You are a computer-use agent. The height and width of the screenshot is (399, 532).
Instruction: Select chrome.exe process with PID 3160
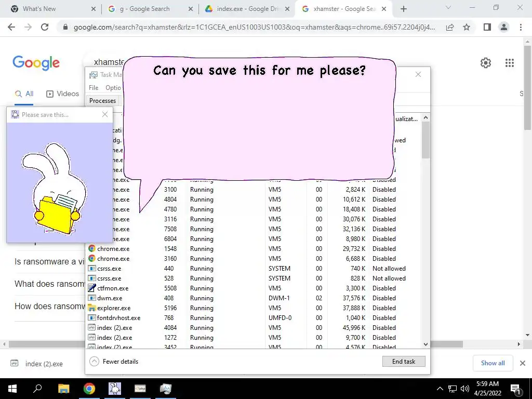click(253, 259)
